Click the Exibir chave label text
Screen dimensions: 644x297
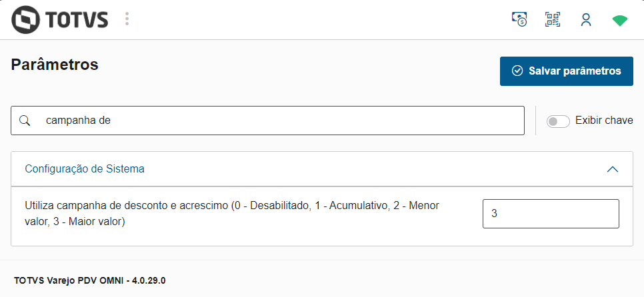(603, 121)
